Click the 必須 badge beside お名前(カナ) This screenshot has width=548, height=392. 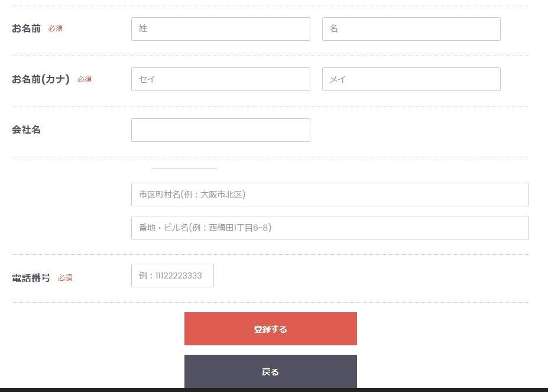click(85, 79)
